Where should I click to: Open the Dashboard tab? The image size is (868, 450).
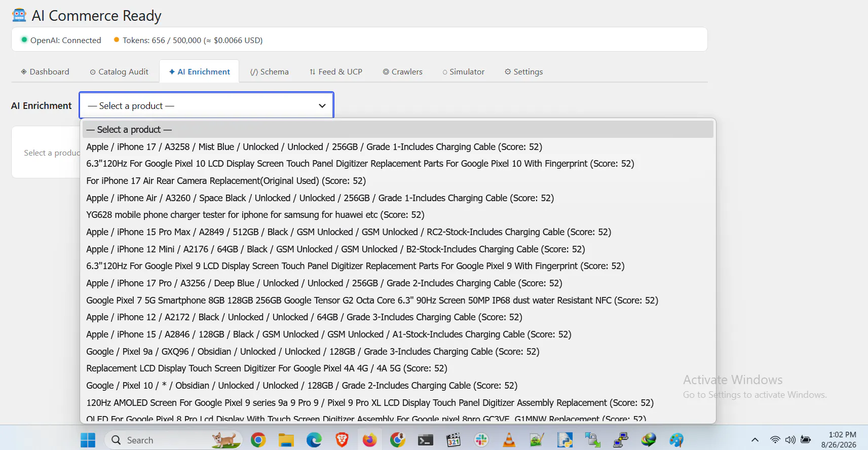(x=45, y=71)
